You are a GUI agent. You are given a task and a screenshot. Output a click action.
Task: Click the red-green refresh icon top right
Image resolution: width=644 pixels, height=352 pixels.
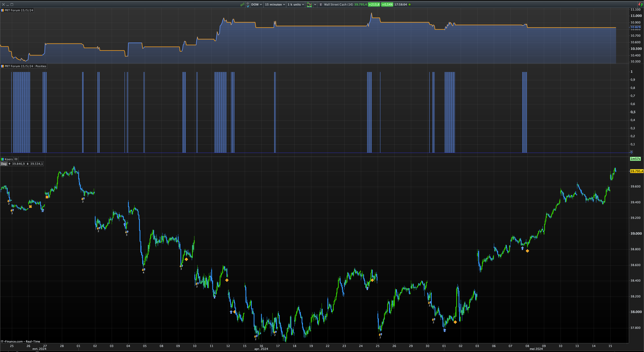point(640,4)
